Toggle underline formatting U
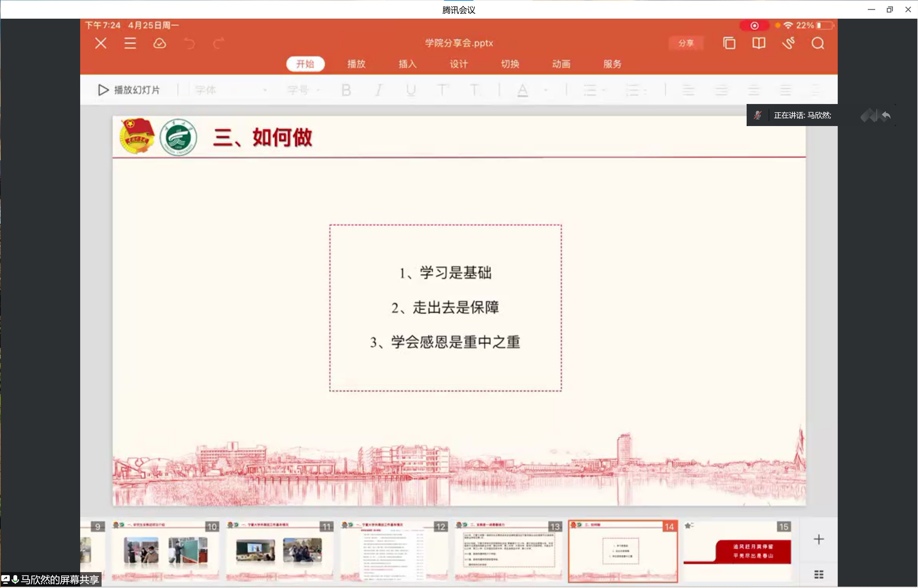 coord(411,90)
